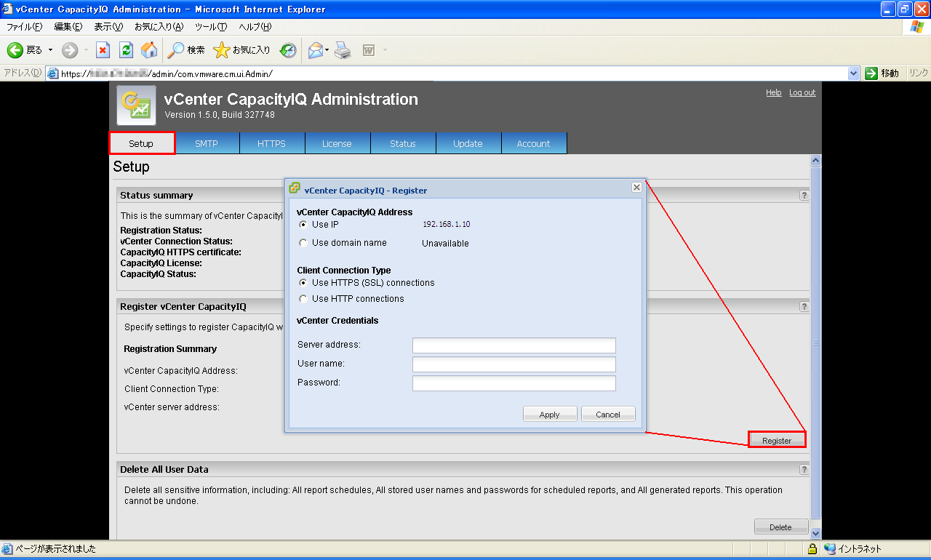The height and width of the screenshot is (560, 931).
Task: Click the Stop loading icon
Action: tap(103, 50)
